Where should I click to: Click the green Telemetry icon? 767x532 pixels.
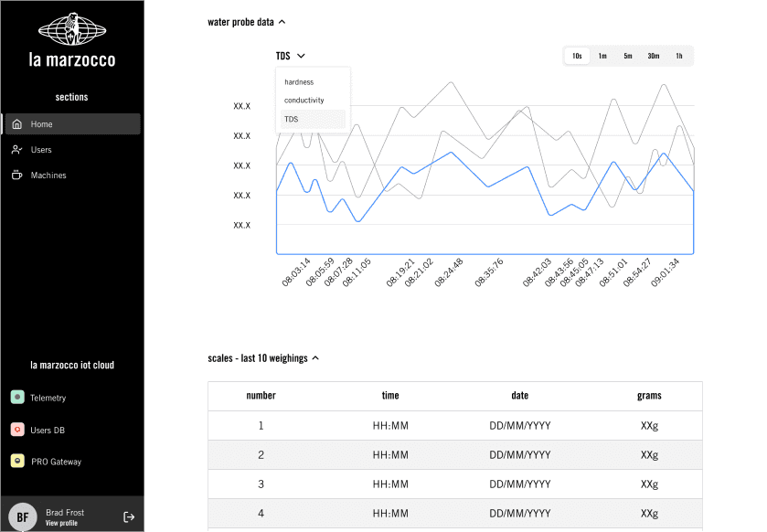click(x=17, y=397)
